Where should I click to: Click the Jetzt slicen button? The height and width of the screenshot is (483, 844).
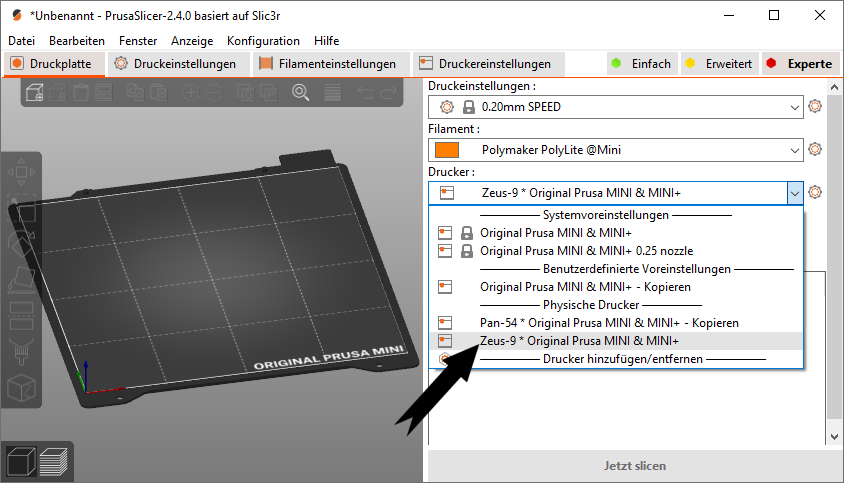(635, 466)
